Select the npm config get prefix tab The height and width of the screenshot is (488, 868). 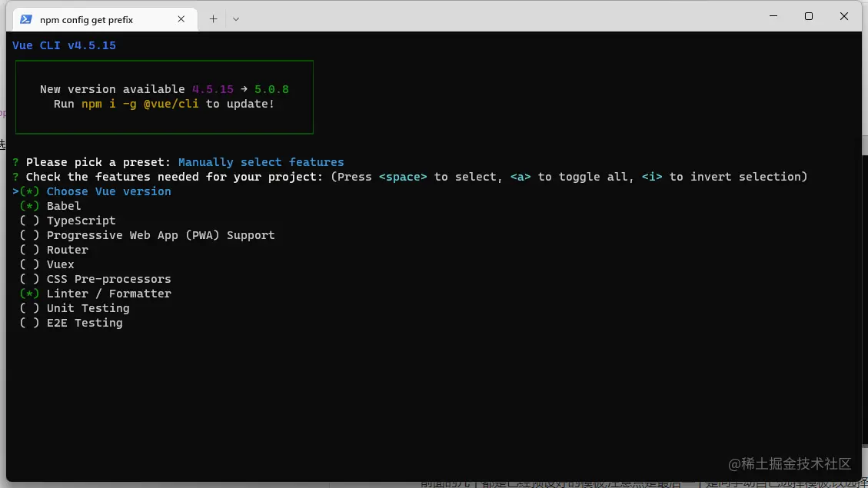pyautogui.click(x=105, y=19)
